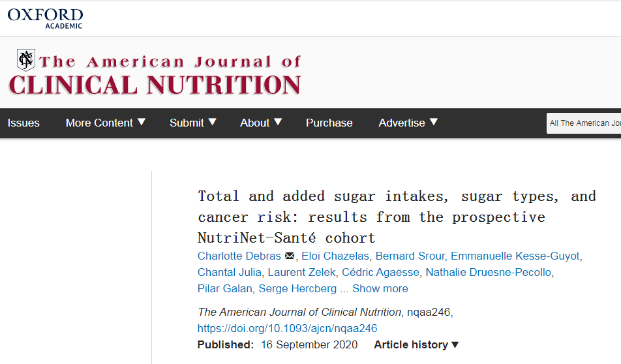Open author Serge Hercberg link
The width and height of the screenshot is (621, 364).
pyautogui.click(x=297, y=288)
